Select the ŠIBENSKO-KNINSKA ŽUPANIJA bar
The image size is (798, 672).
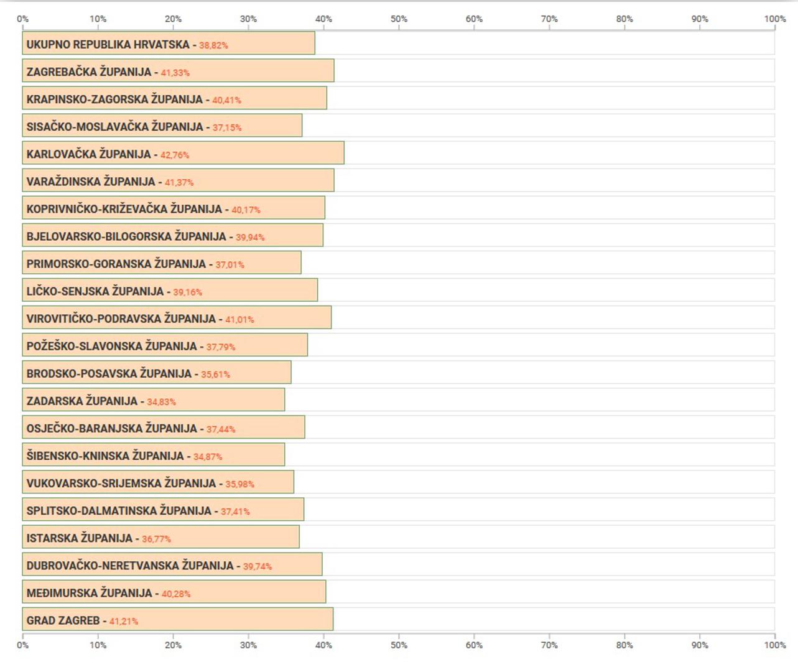154,454
